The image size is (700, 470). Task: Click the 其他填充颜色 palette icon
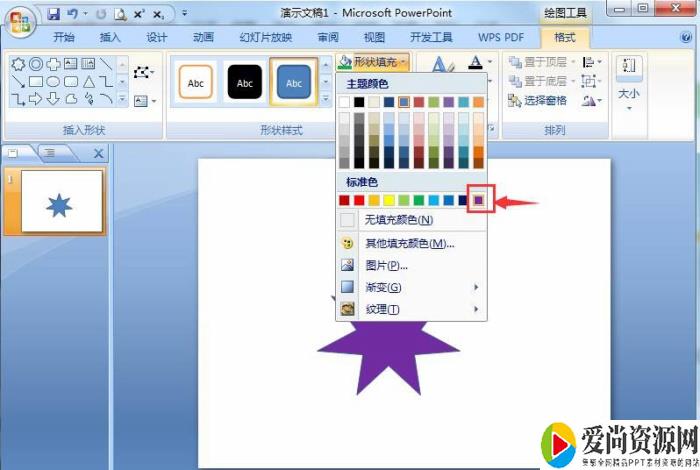click(x=347, y=243)
